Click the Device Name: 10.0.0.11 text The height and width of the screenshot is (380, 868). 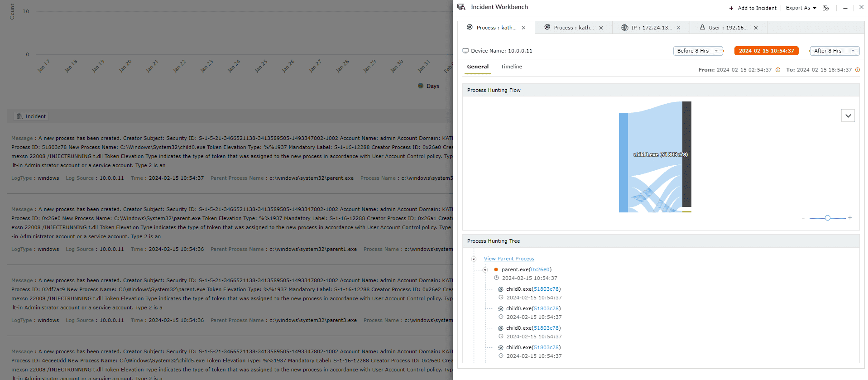[502, 51]
